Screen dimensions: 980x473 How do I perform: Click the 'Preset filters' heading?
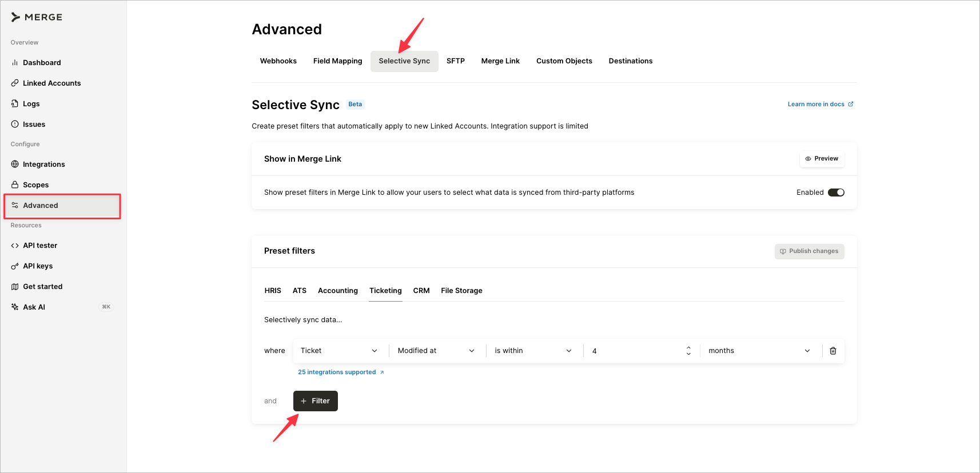click(x=289, y=251)
